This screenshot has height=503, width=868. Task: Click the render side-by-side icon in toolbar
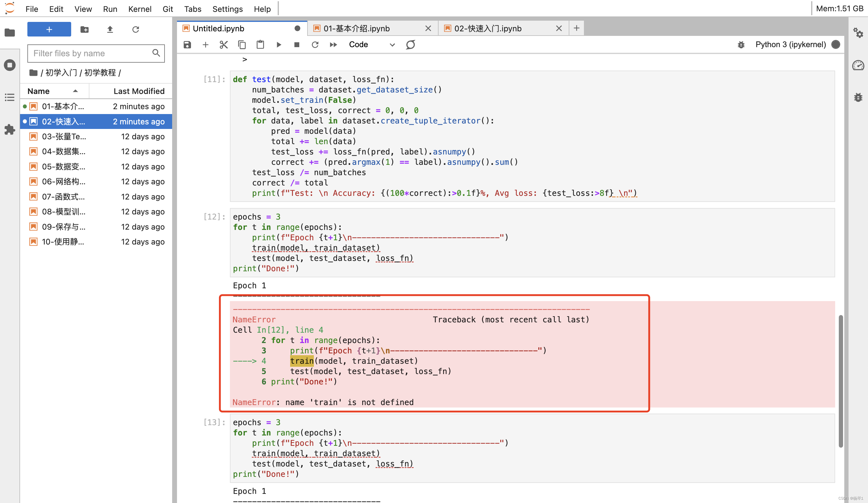pos(410,45)
